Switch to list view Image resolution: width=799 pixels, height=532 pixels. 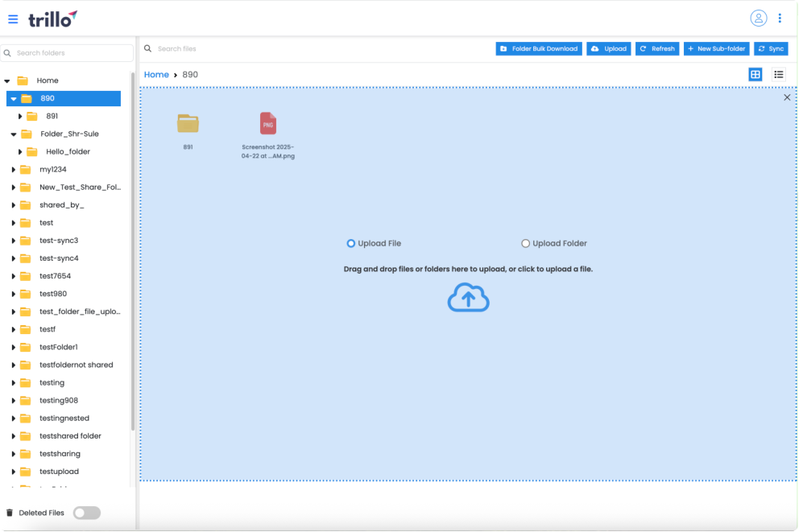[x=779, y=74]
